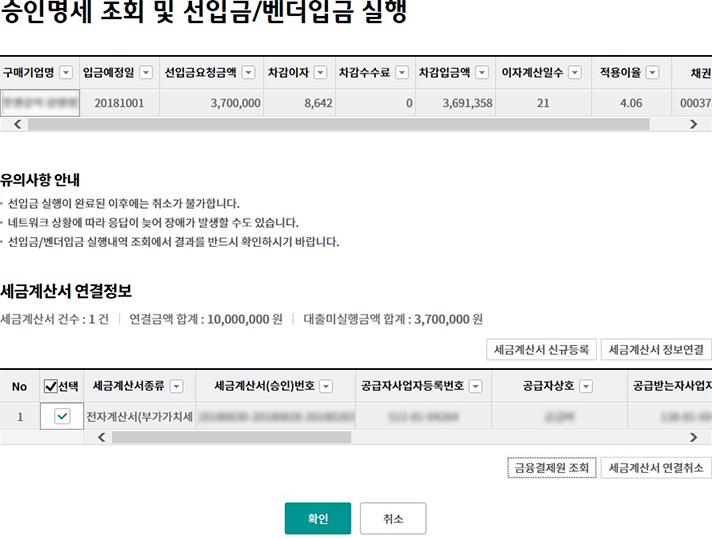Toggle the 선택 header select-all checkbox
Viewport: 712px width, 539px height.
tap(52, 386)
